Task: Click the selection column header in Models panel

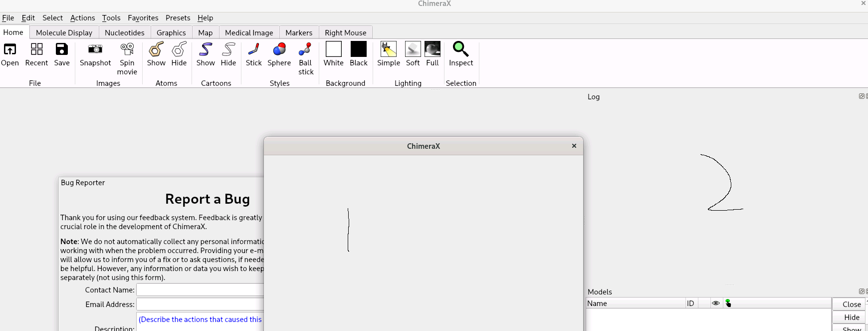Action: pyautogui.click(x=728, y=303)
